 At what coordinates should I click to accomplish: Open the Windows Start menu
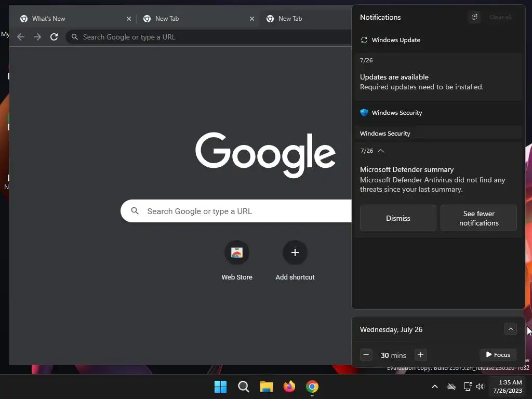tap(220, 387)
